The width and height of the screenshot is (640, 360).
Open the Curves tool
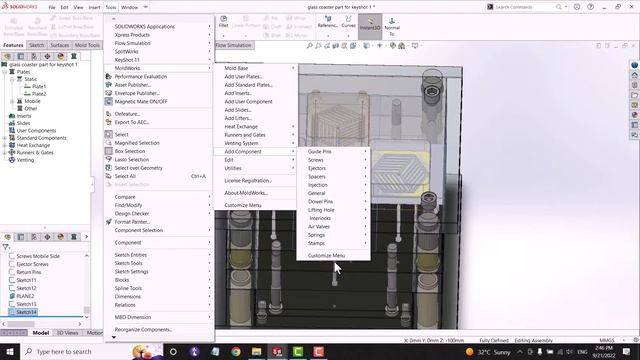pyautogui.click(x=348, y=22)
